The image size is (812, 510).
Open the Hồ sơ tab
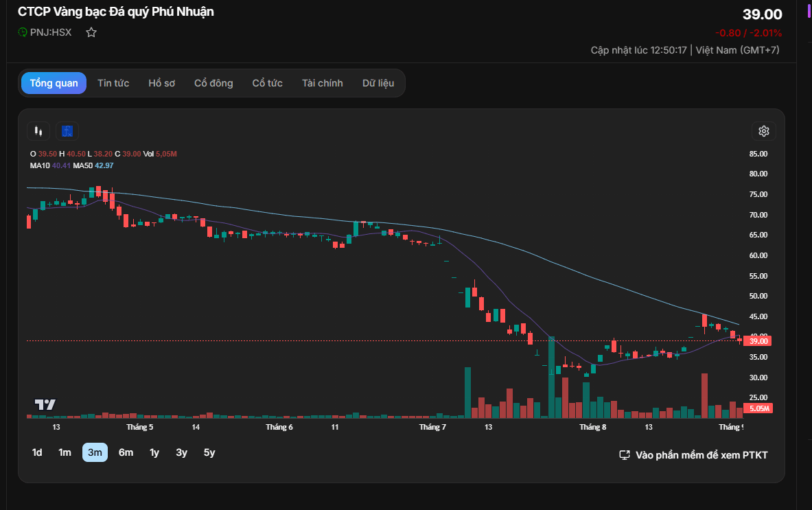coord(161,83)
